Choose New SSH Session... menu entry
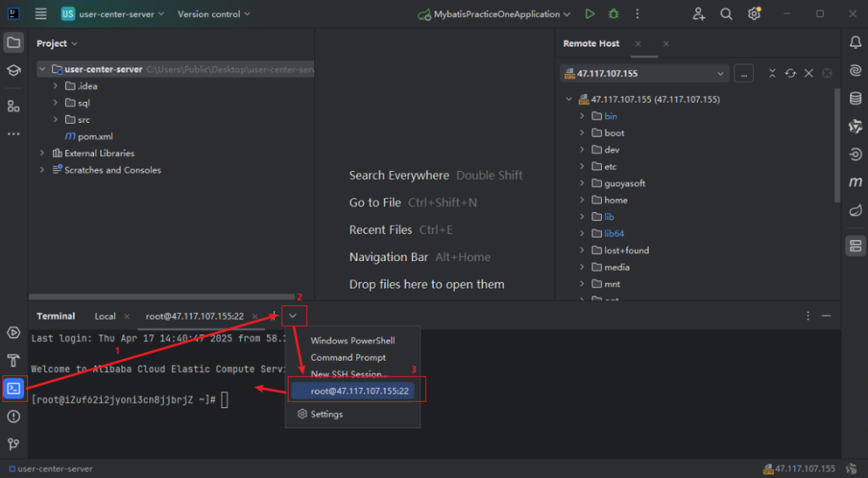This screenshot has width=868, height=478. pyautogui.click(x=353, y=374)
